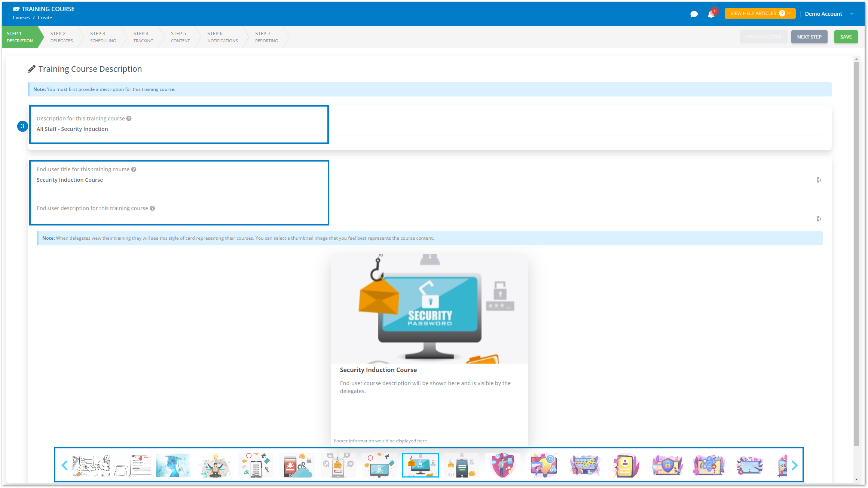This screenshot has width=868, height=488.
Task: Select the monitor with megaphone thumbnail
Action: (379, 465)
